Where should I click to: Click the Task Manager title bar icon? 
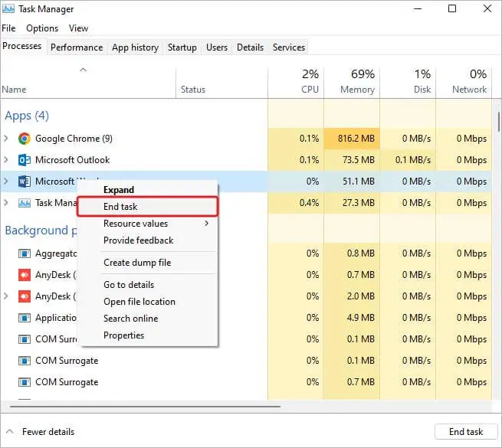(8, 8)
